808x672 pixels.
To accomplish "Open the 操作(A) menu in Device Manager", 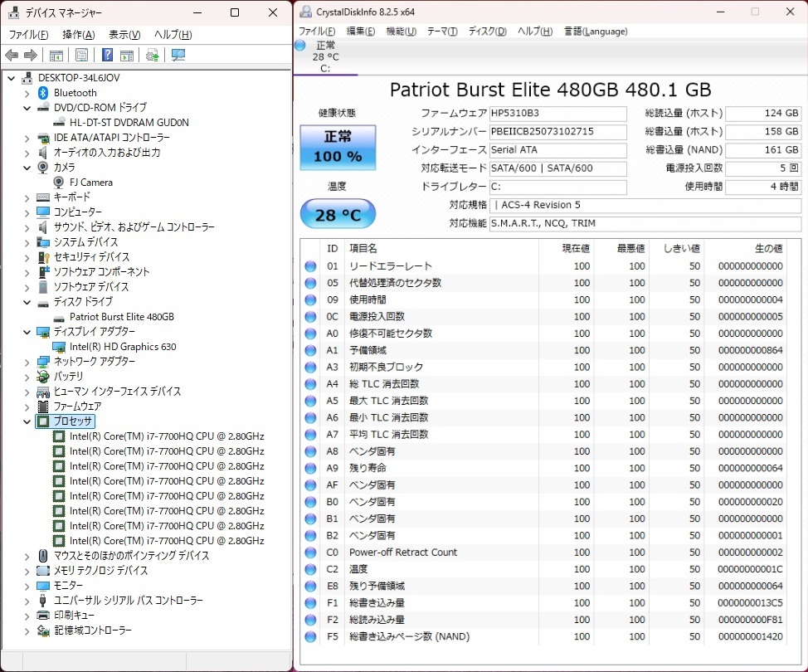I will coord(78,35).
